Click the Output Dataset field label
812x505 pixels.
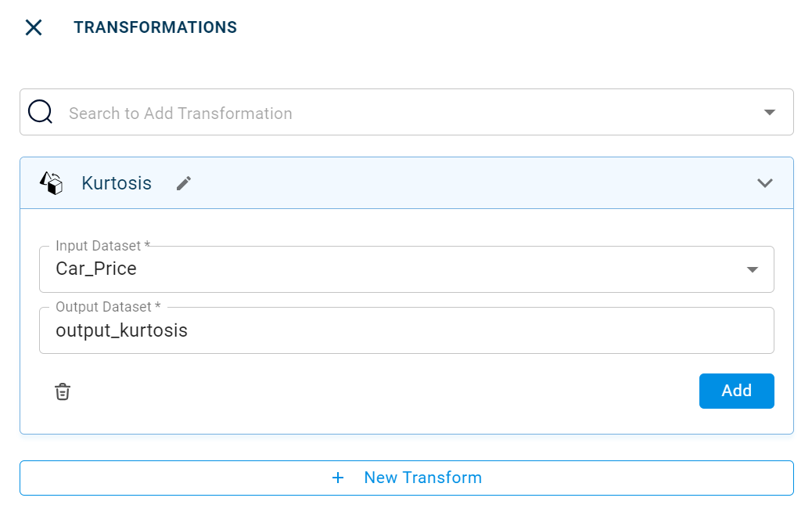coord(108,307)
